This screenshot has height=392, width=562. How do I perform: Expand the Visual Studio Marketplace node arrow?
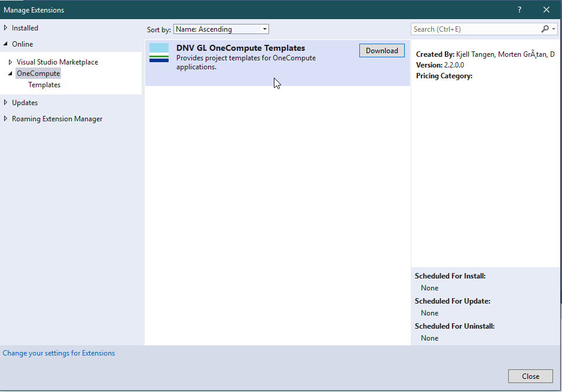pos(10,62)
